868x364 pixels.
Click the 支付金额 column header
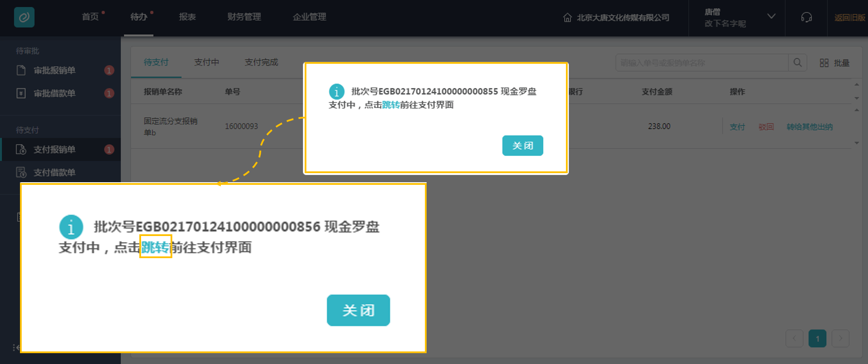coord(657,92)
